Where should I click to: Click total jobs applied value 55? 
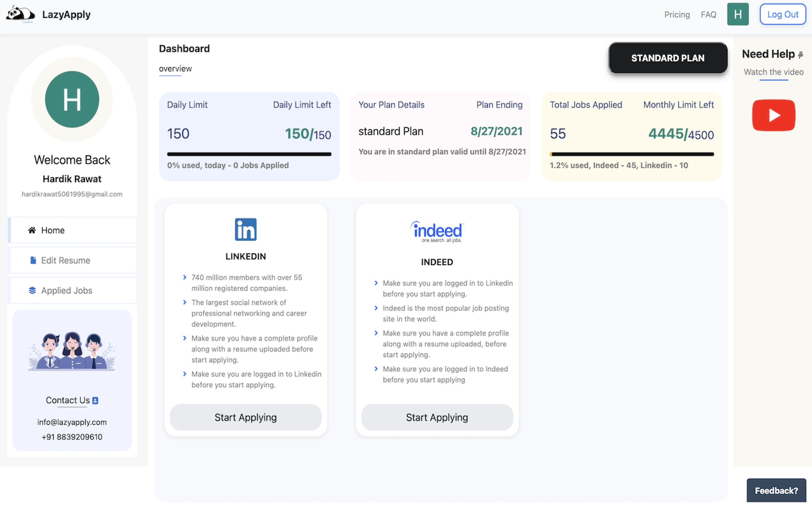coord(558,134)
